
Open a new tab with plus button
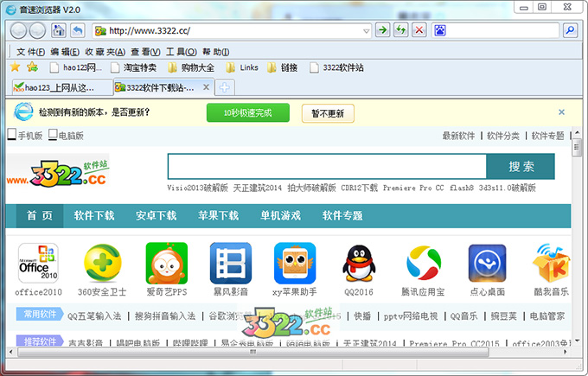(x=225, y=87)
